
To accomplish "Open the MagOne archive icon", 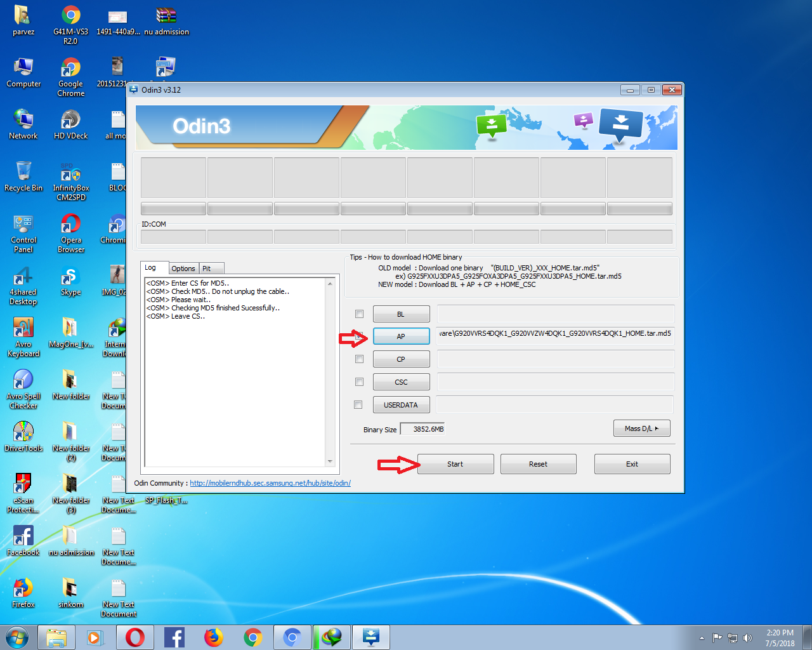I will (x=70, y=333).
